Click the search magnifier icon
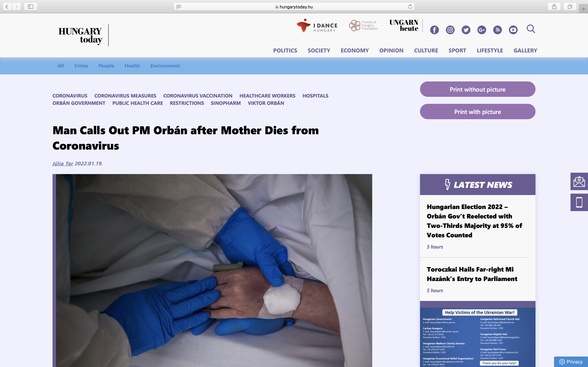 [x=531, y=29]
